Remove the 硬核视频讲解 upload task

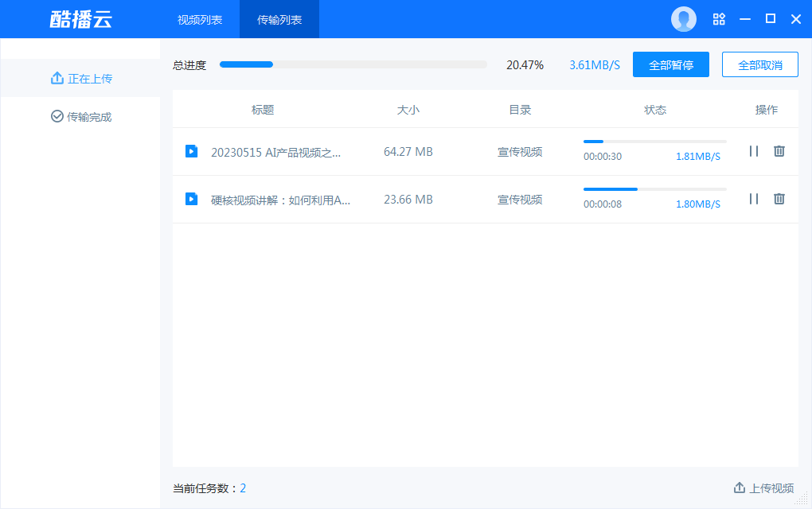point(779,199)
